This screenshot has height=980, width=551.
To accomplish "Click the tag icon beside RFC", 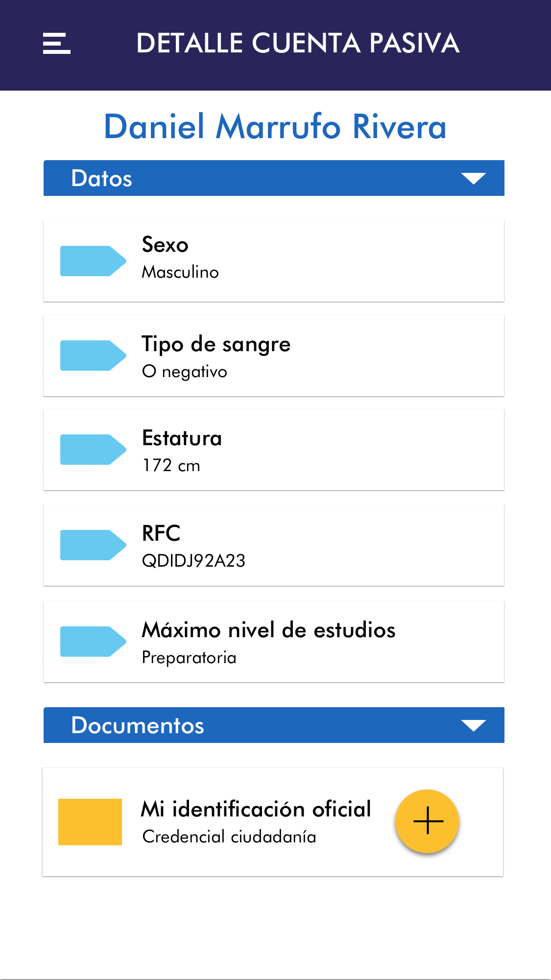I will coord(93,545).
